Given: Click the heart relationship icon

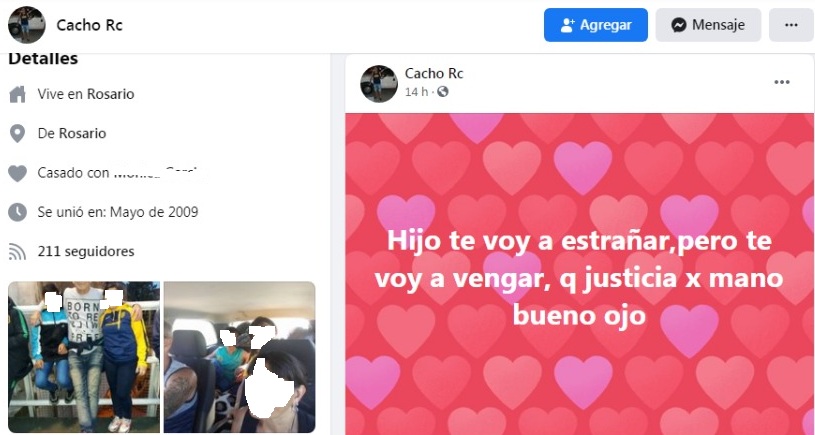Looking at the screenshot, I should pyautogui.click(x=17, y=173).
